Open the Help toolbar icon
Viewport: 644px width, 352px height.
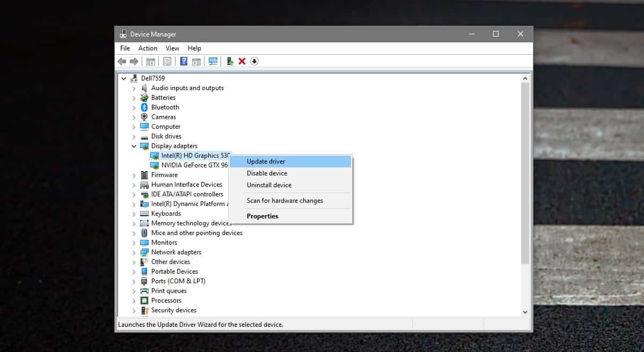pyautogui.click(x=184, y=61)
